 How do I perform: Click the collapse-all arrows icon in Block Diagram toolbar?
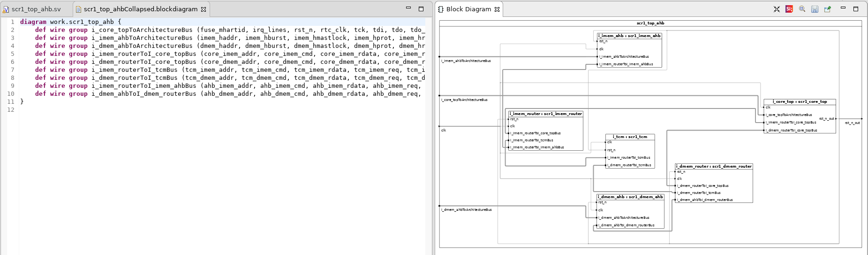coord(777,9)
